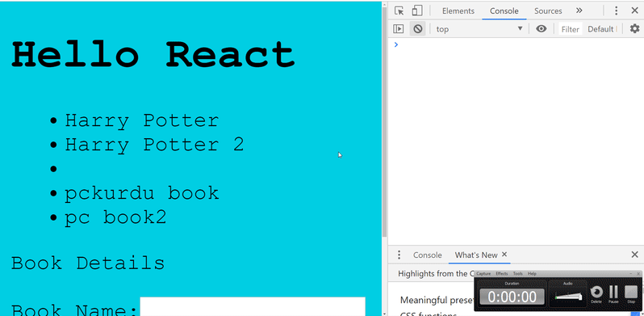This screenshot has width=644, height=316.
Task: Open the drawer's three-dot menu
Action: click(x=399, y=255)
